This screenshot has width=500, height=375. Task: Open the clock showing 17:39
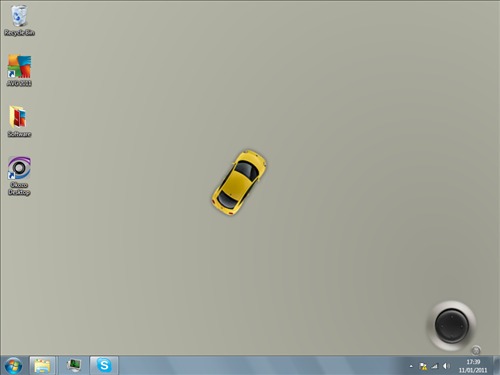(x=473, y=366)
